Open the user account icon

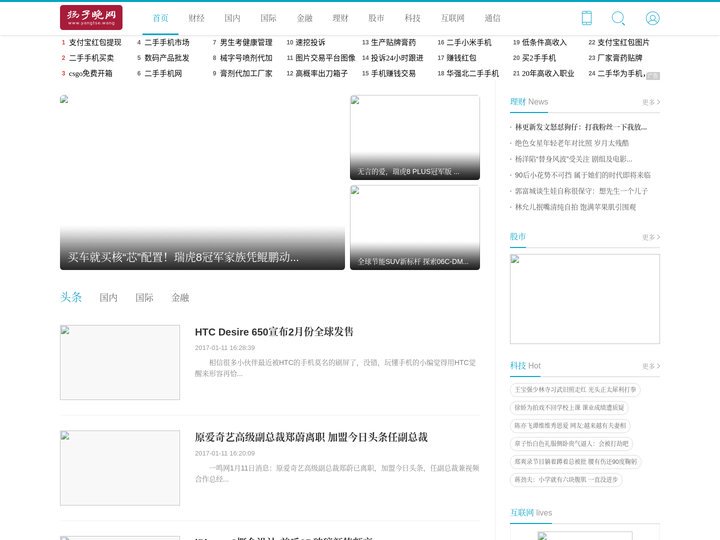pyautogui.click(x=652, y=18)
